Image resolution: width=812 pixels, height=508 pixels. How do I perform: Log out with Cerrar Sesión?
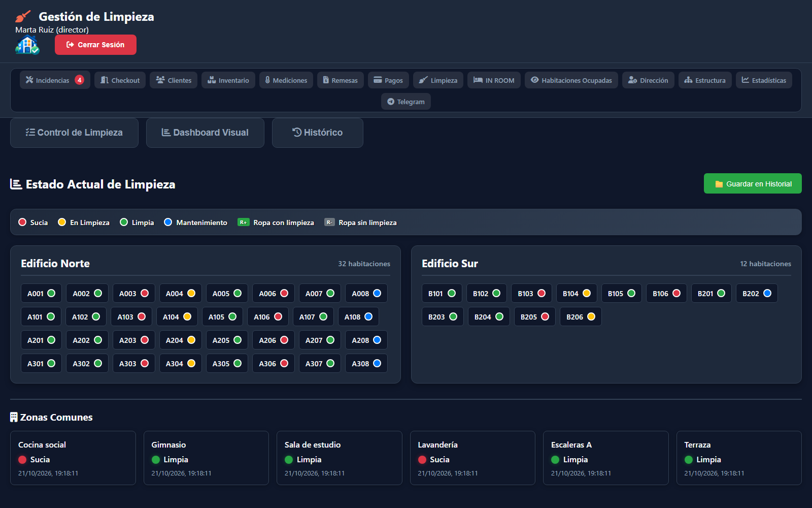click(x=95, y=45)
